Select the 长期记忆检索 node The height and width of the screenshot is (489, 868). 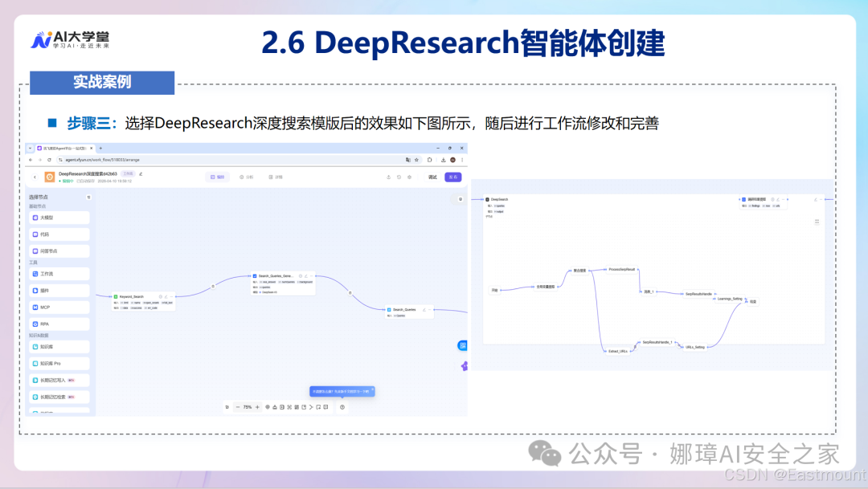point(59,397)
